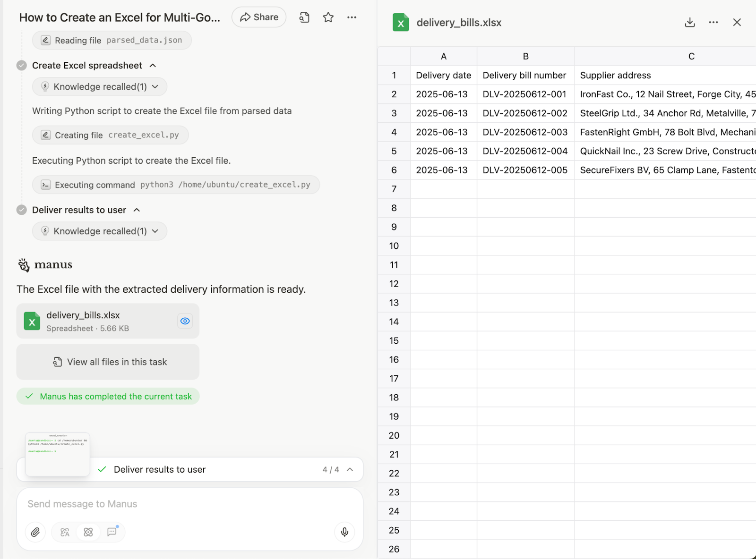Open the Executing command python3 step
This screenshot has width=756, height=559.
coord(176,185)
